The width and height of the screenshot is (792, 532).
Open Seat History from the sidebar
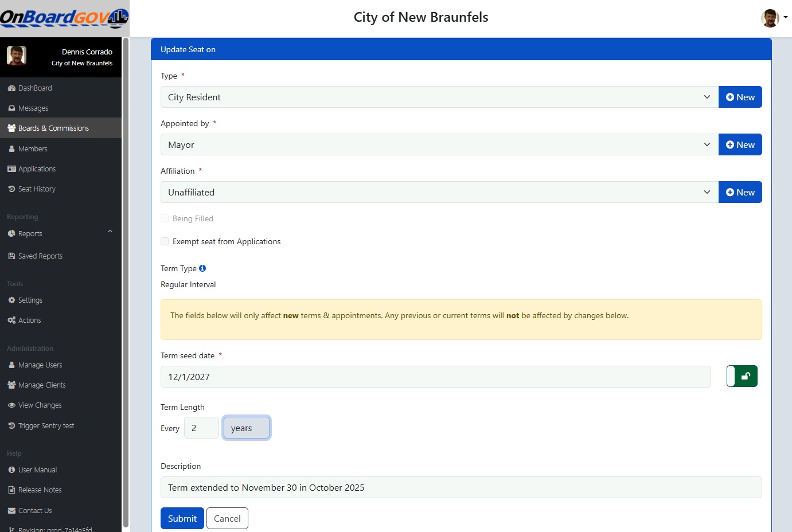37,189
